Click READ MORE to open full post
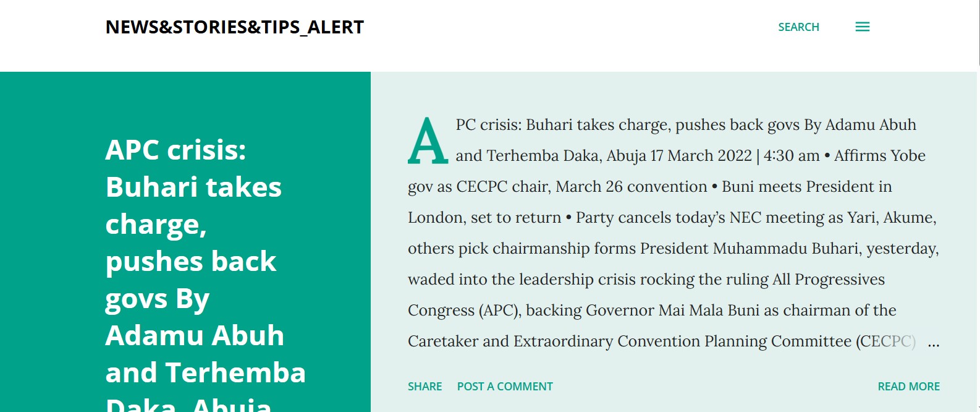This screenshot has width=980, height=412. [908, 387]
